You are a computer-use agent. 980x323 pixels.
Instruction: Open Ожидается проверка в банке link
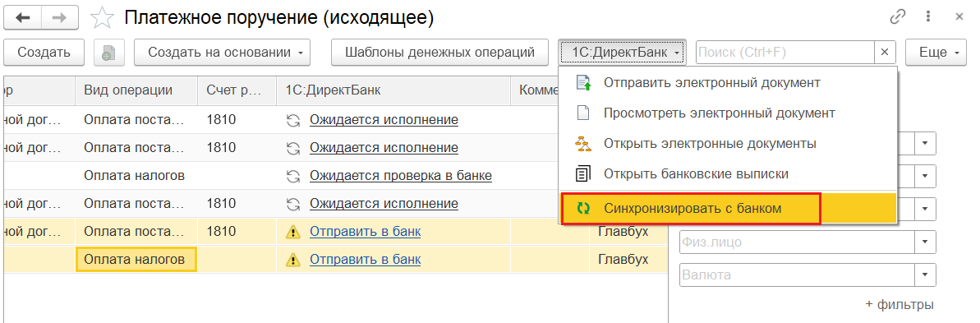(x=401, y=176)
